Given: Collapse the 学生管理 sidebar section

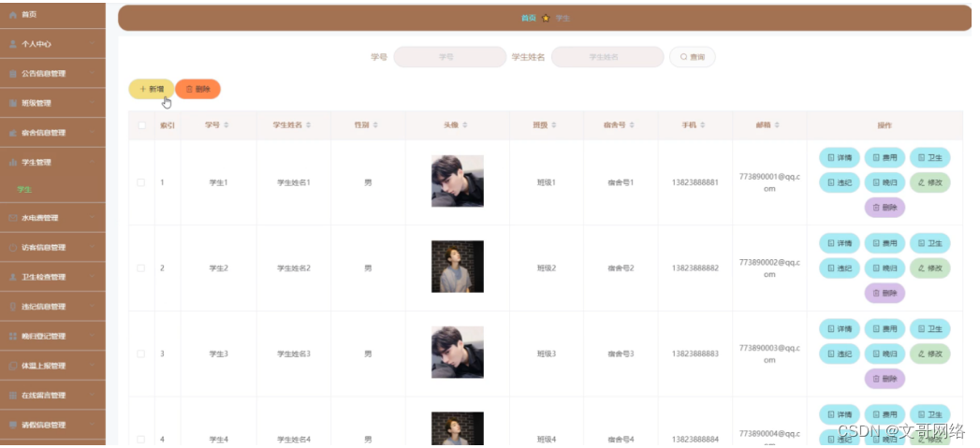Looking at the screenshot, I should [93, 163].
